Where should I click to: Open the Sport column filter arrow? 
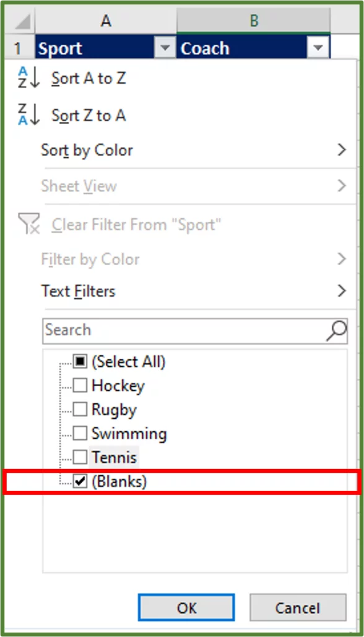tap(165, 48)
